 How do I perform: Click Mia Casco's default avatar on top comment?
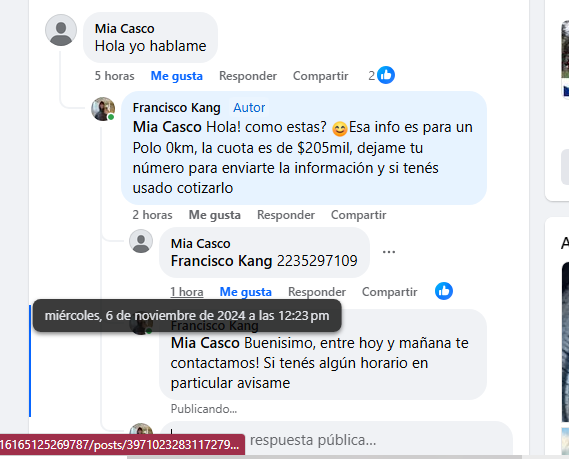[61, 30]
